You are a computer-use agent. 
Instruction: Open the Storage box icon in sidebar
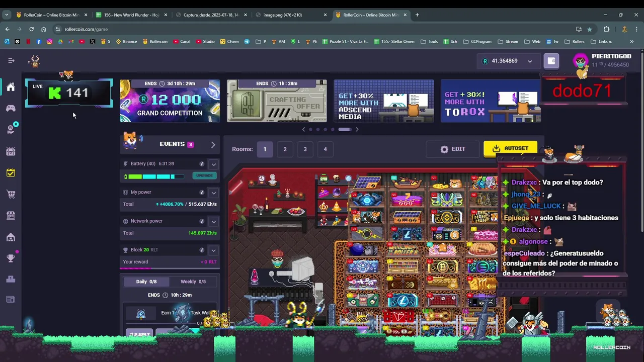11,151
